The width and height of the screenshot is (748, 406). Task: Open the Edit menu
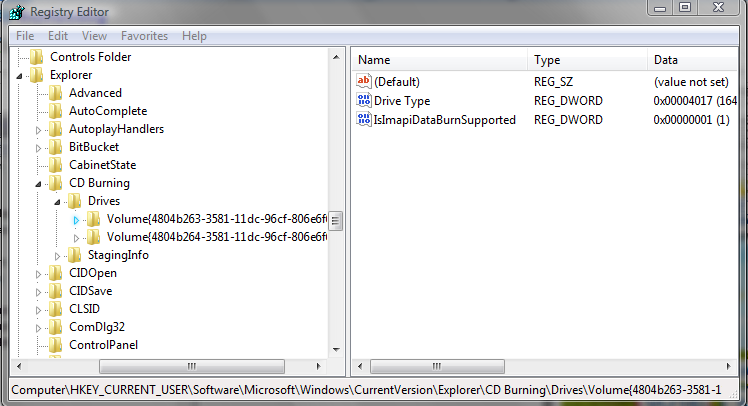click(x=58, y=36)
